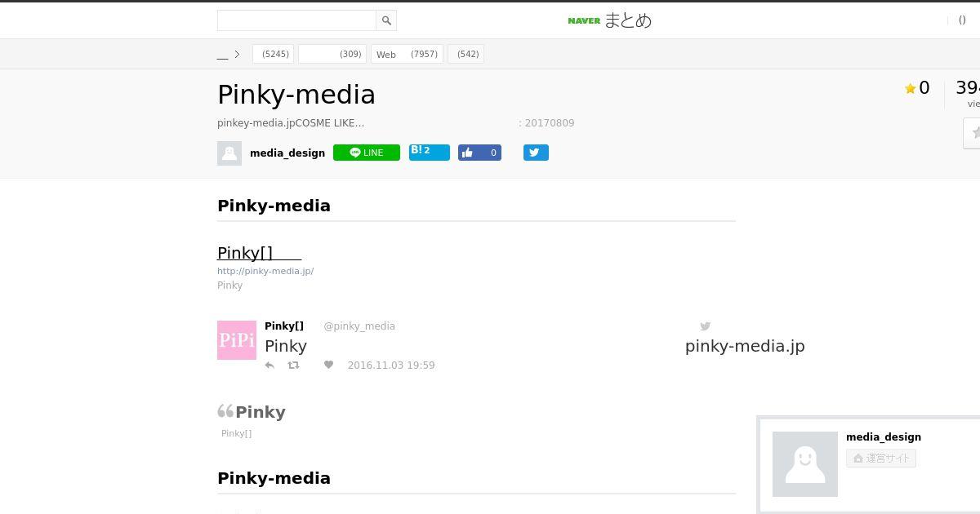980x514 pixels.
Task: Click the yellow favorite star icon
Action: [910, 89]
